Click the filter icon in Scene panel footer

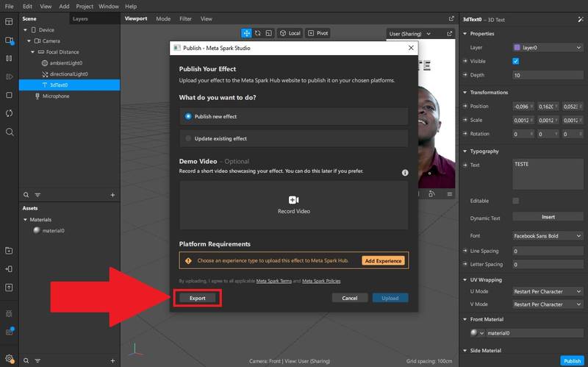(x=37, y=195)
